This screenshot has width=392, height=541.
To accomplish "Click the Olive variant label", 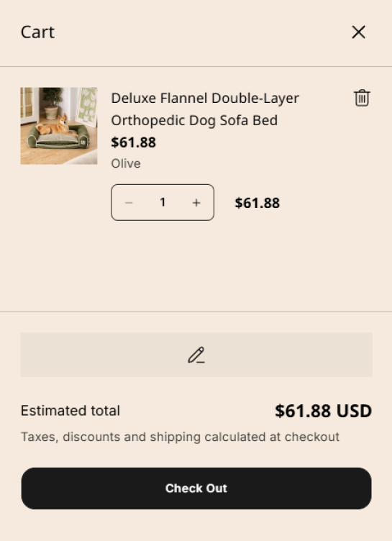I will [x=126, y=163].
